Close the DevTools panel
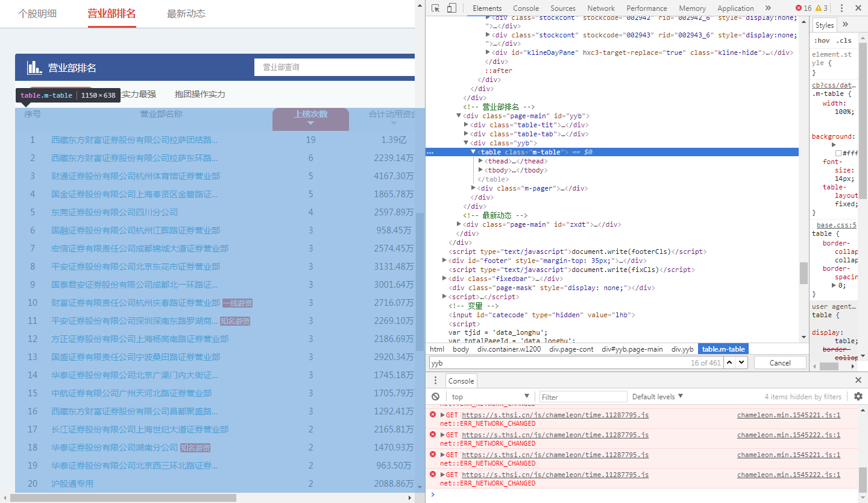This screenshot has width=868, height=503. pos(858,8)
